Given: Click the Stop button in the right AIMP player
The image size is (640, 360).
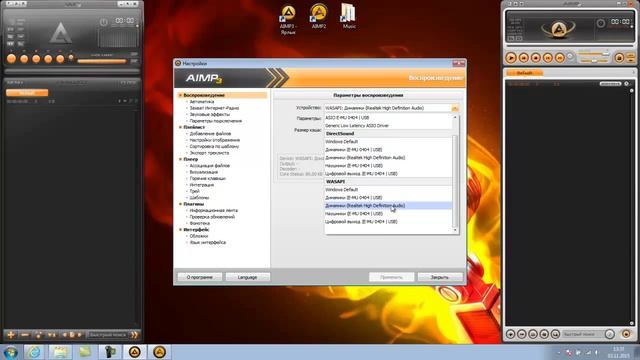Looking at the screenshot, I should tap(536, 58).
